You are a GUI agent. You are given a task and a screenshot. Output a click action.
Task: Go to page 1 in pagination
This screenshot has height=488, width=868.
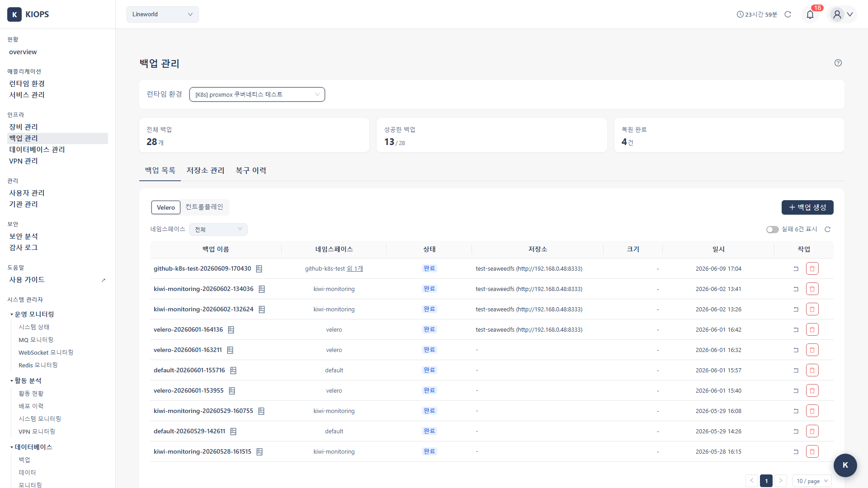coord(766,481)
